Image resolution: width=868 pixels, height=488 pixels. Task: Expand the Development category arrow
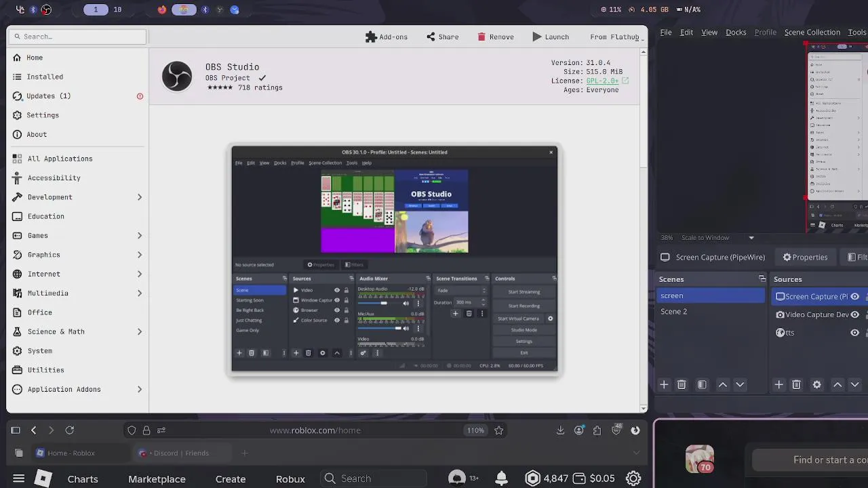[140, 197]
